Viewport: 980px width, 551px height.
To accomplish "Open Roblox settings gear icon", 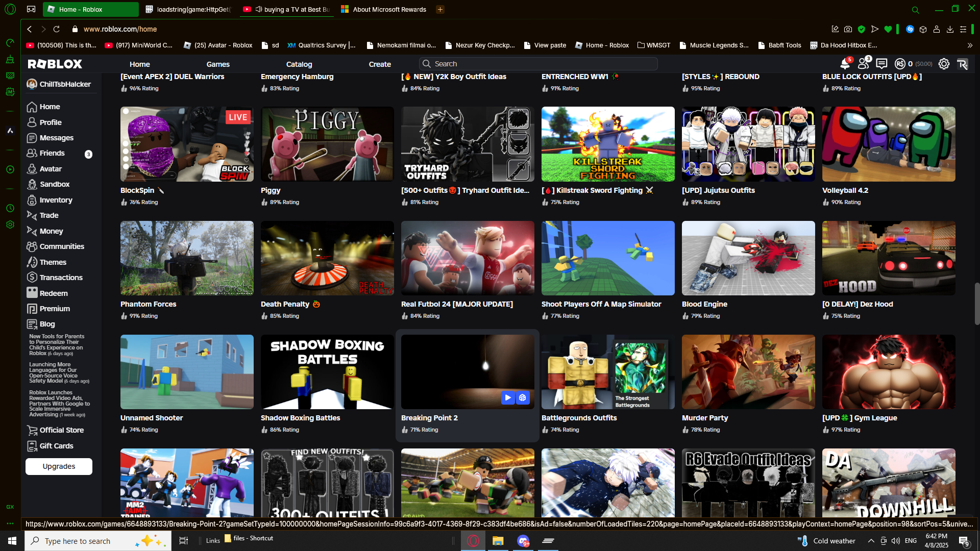I will tap(944, 64).
